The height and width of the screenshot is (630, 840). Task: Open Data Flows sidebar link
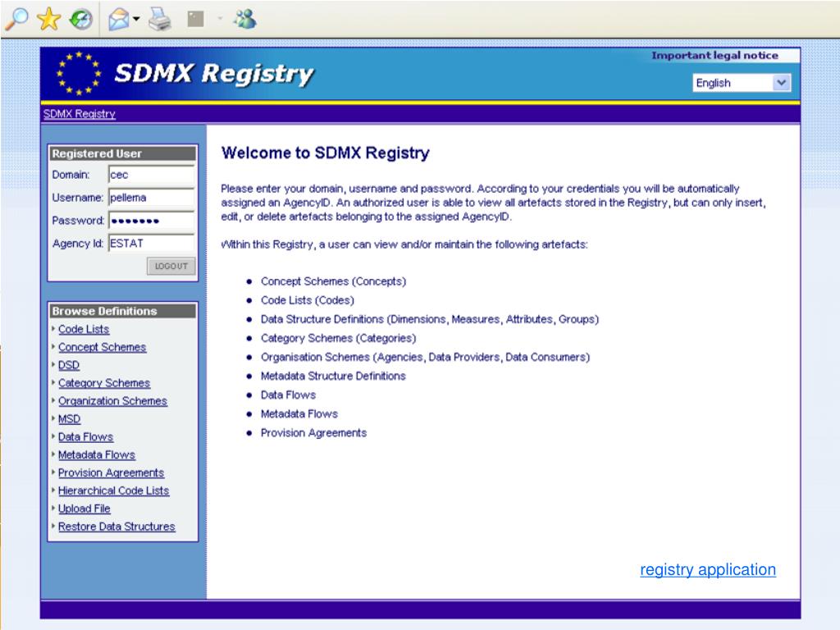coord(85,436)
